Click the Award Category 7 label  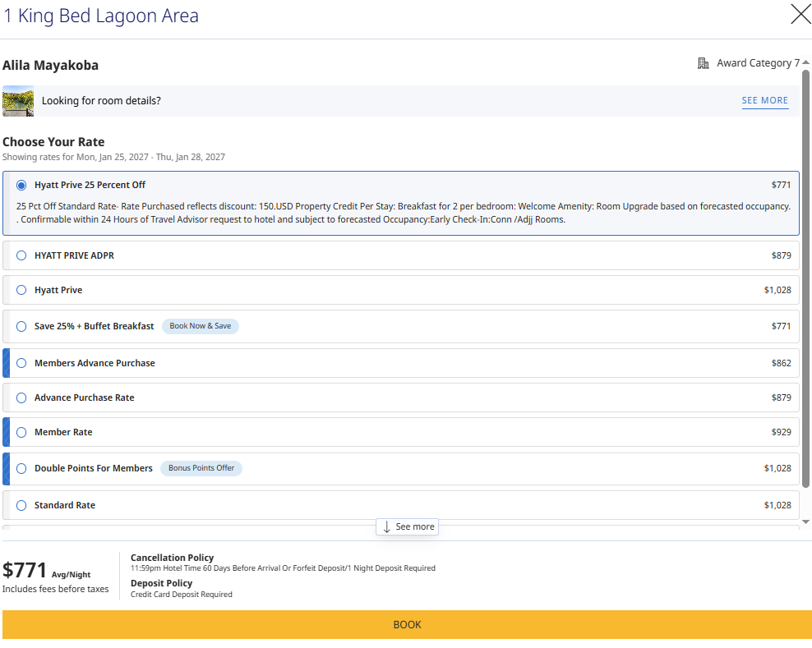point(758,63)
